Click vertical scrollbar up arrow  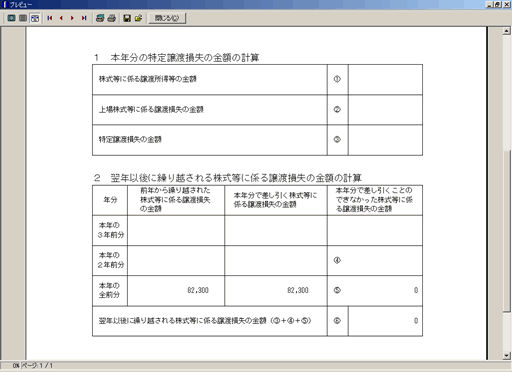(x=507, y=31)
